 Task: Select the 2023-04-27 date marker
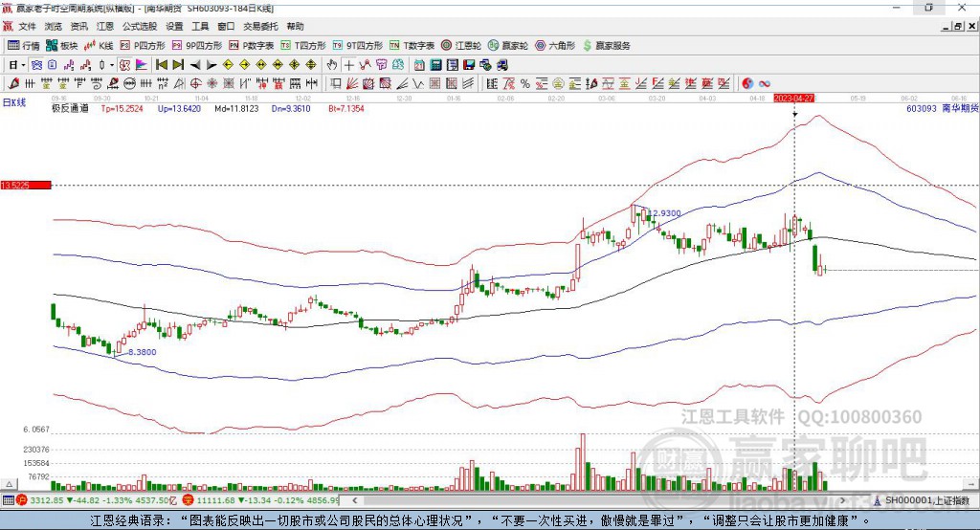click(793, 99)
